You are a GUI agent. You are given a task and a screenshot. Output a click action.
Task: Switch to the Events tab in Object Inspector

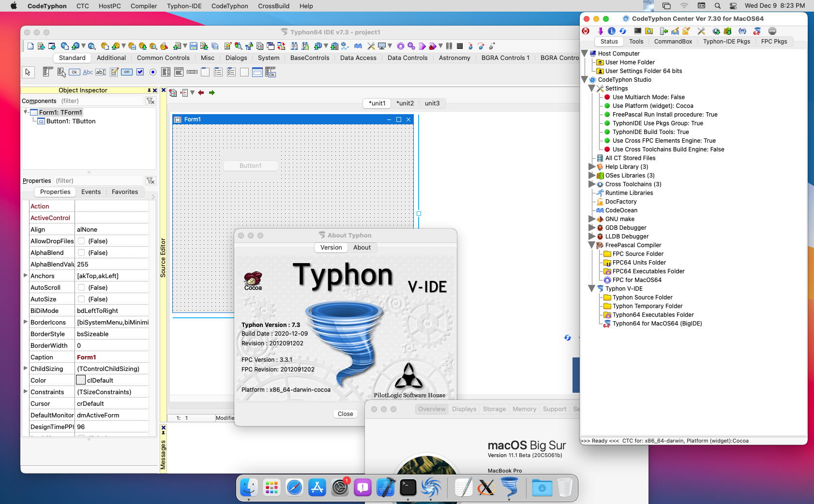91,192
